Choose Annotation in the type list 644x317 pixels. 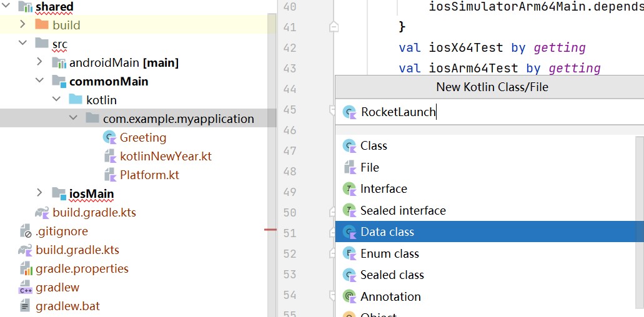point(487,296)
